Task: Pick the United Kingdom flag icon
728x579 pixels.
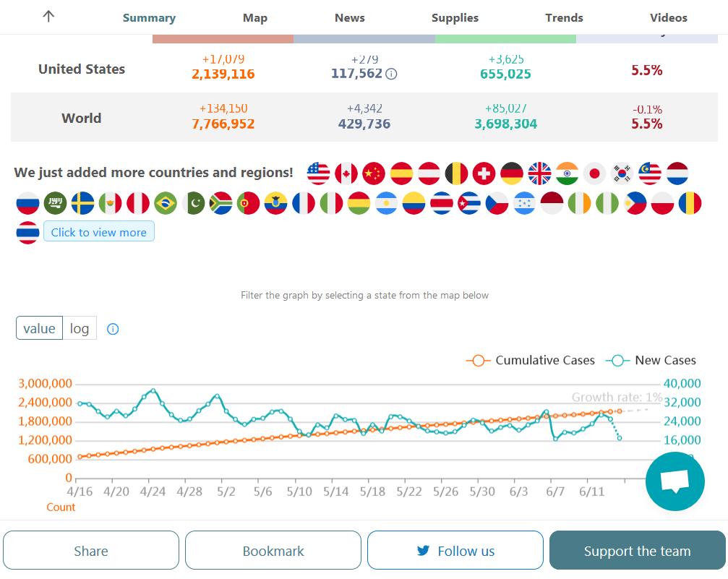Action: point(539,173)
